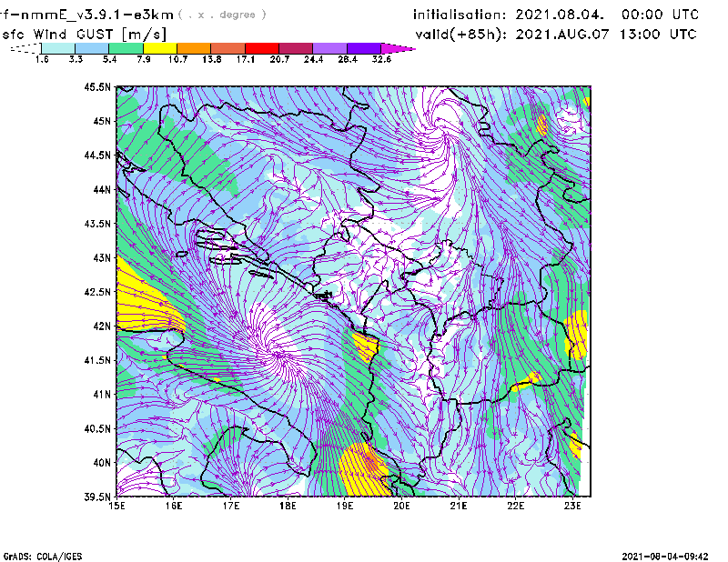The height and width of the screenshot is (562, 728).
Task: Click the bright red legend swatch
Action: [x=262, y=48]
